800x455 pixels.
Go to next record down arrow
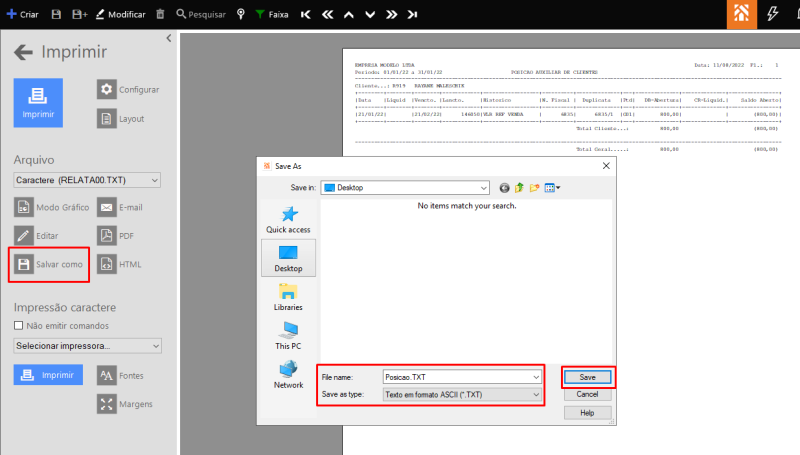[370, 14]
